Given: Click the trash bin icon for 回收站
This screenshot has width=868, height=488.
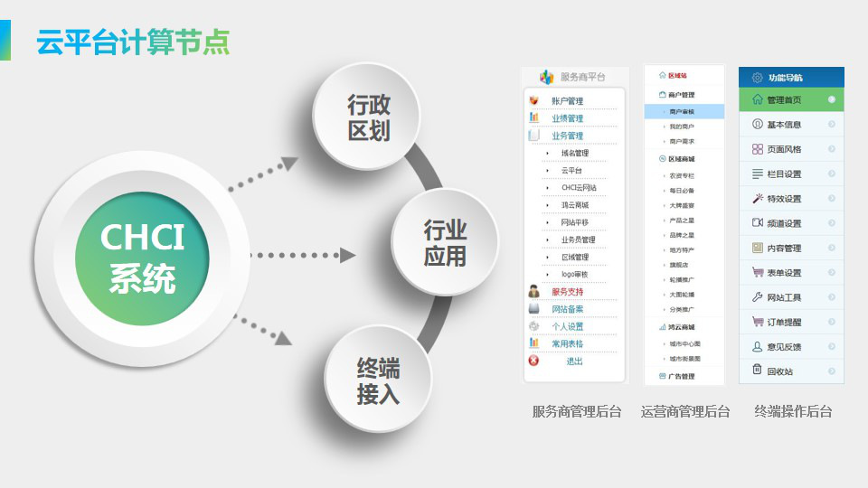Looking at the screenshot, I should pyautogui.click(x=757, y=370).
